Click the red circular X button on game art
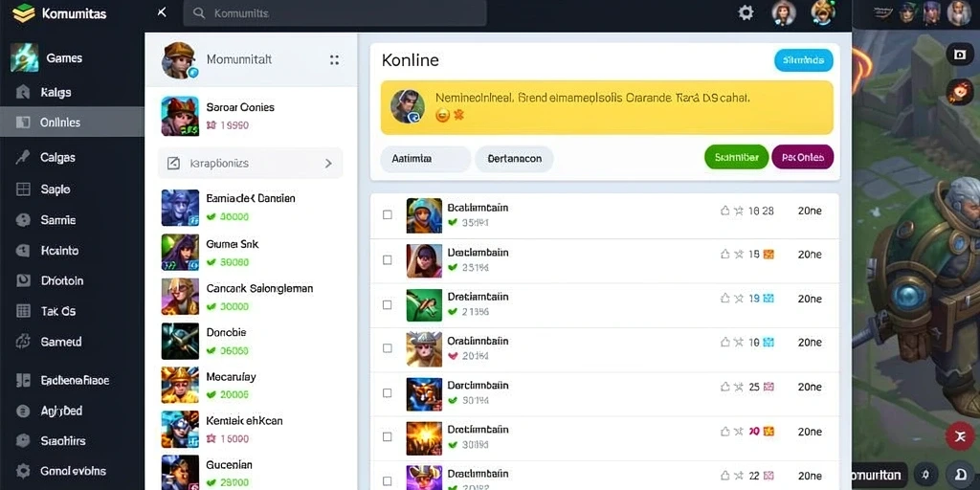Image resolution: width=980 pixels, height=490 pixels. (959, 435)
